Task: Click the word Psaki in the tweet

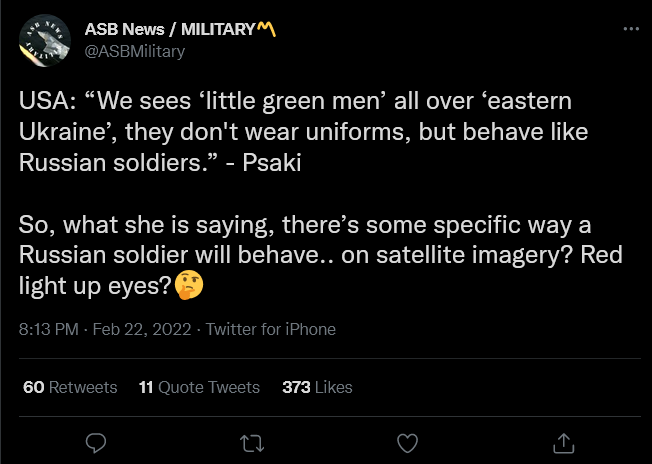Action: [272, 162]
